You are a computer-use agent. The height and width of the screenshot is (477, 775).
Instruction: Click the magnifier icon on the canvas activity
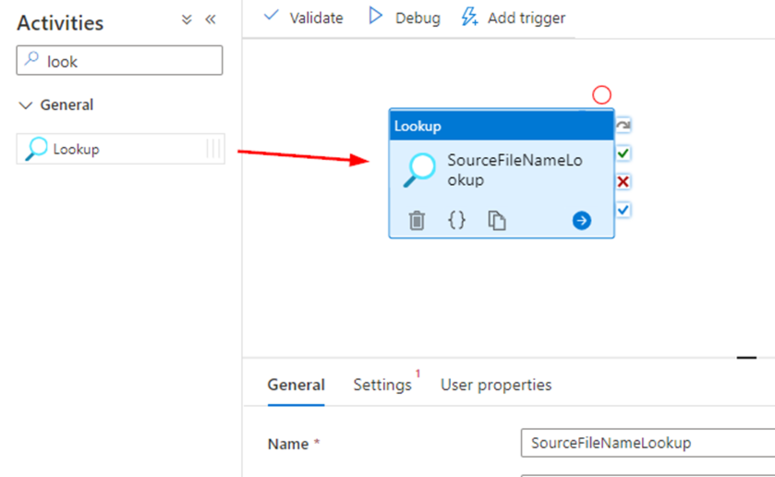click(420, 170)
